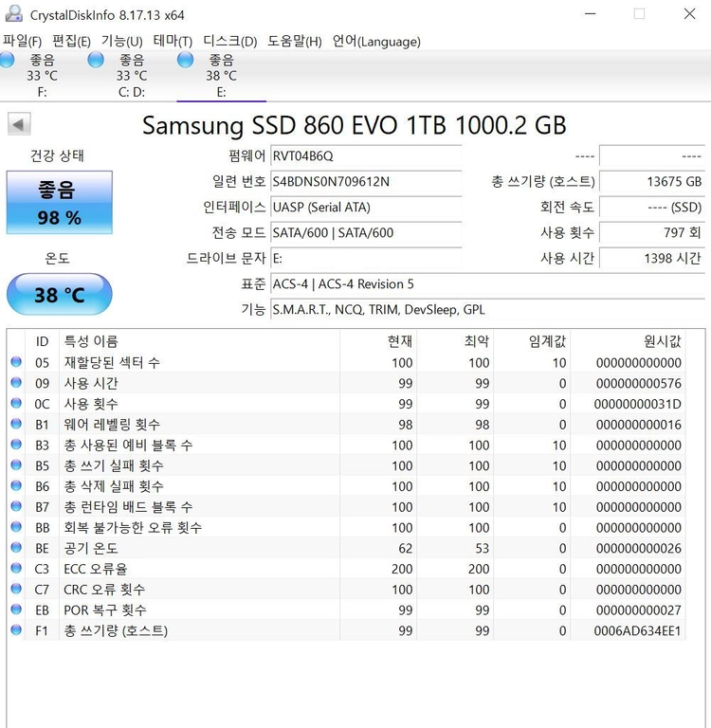The width and height of the screenshot is (711, 728).
Task: Click the 임계값 column header
Action: 532,341
